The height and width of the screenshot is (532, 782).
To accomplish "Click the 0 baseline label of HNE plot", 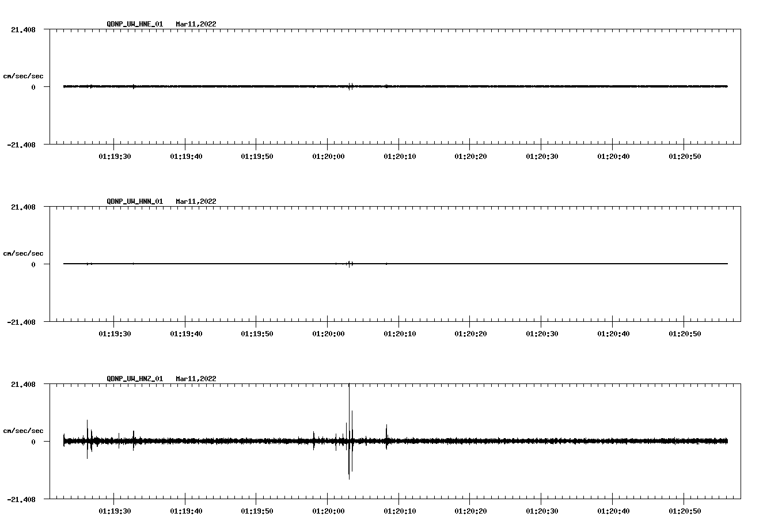I will (x=33, y=88).
